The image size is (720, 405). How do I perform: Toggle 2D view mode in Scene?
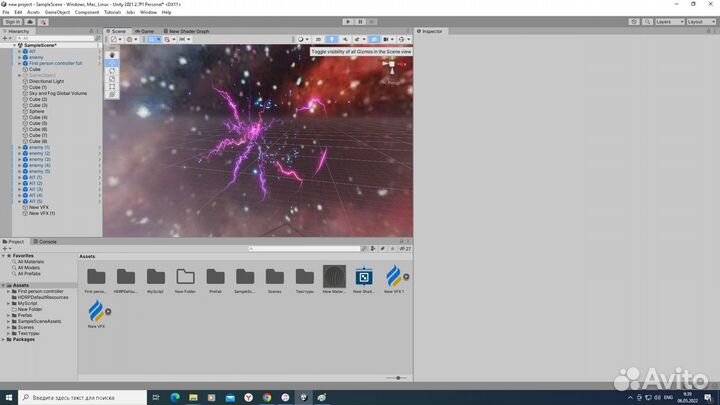pos(318,39)
